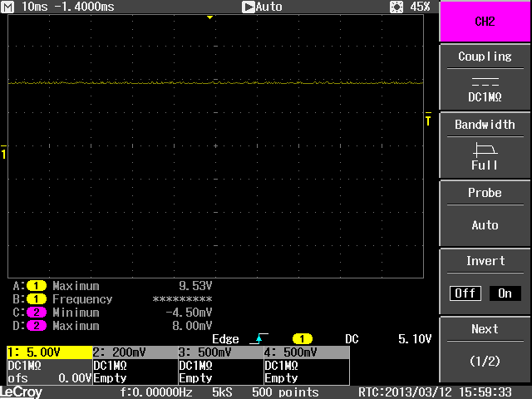Click the trigger level T marker
Screen dimensions: 532x399
(x=428, y=120)
